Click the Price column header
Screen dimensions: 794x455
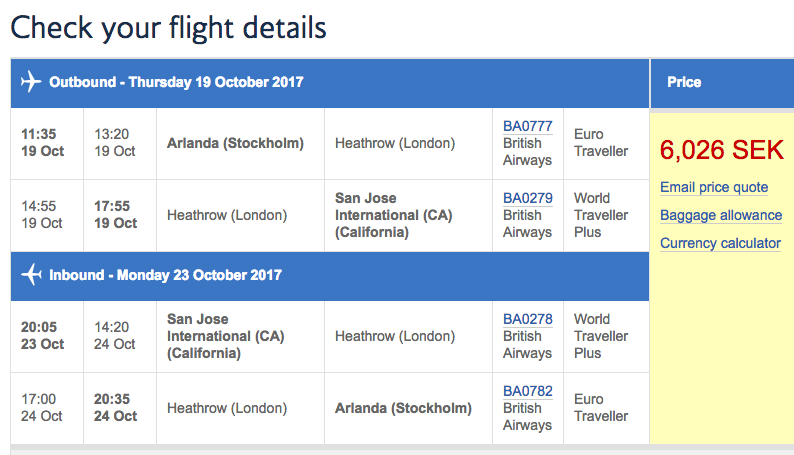tap(684, 82)
